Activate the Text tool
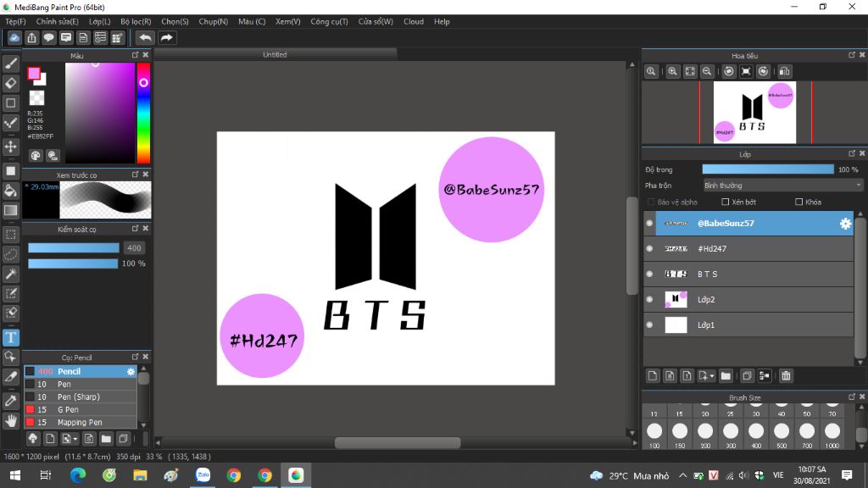The height and width of the screenshot is (488, 868). (10, 337)
